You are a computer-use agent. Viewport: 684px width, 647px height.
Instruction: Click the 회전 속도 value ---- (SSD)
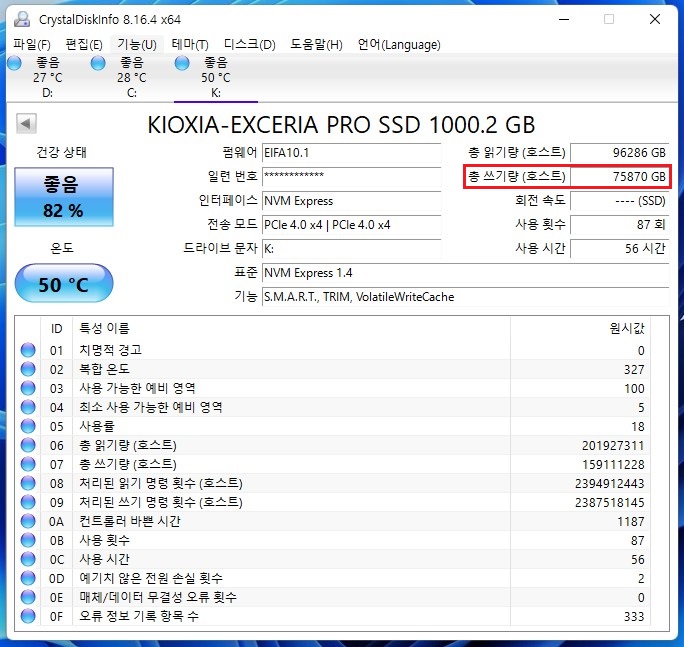(x=619, y=201)
